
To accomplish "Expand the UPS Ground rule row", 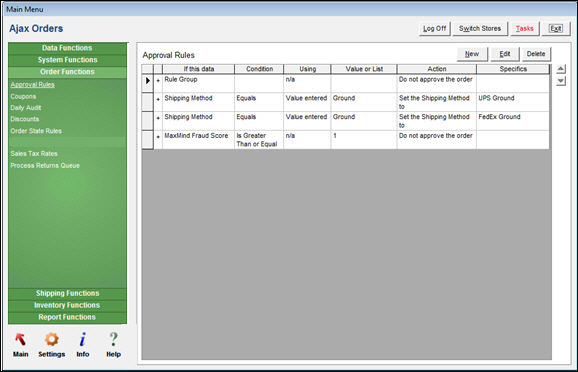I will pyautogui.click(x=158, y=99).
